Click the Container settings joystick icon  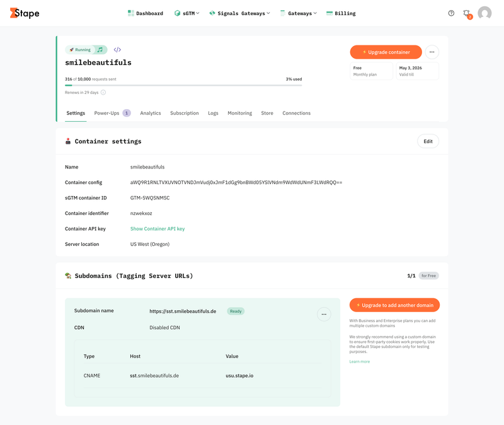point(68,141)
